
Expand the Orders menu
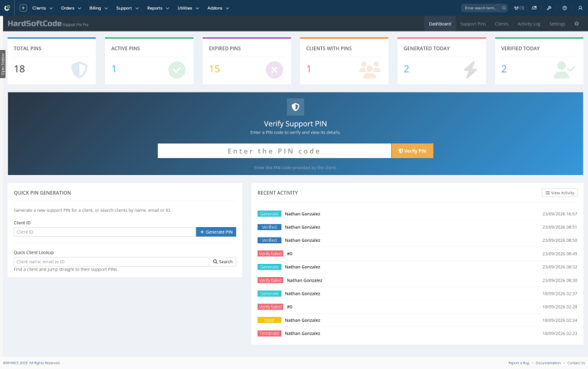(71, 8)
